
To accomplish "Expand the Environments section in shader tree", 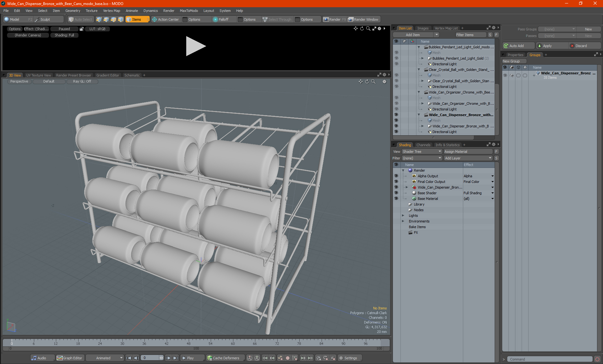I will coord(403,221).
